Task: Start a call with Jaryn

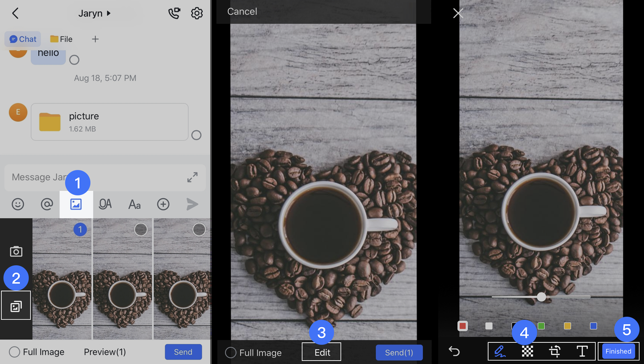Action: click(174, 14)
